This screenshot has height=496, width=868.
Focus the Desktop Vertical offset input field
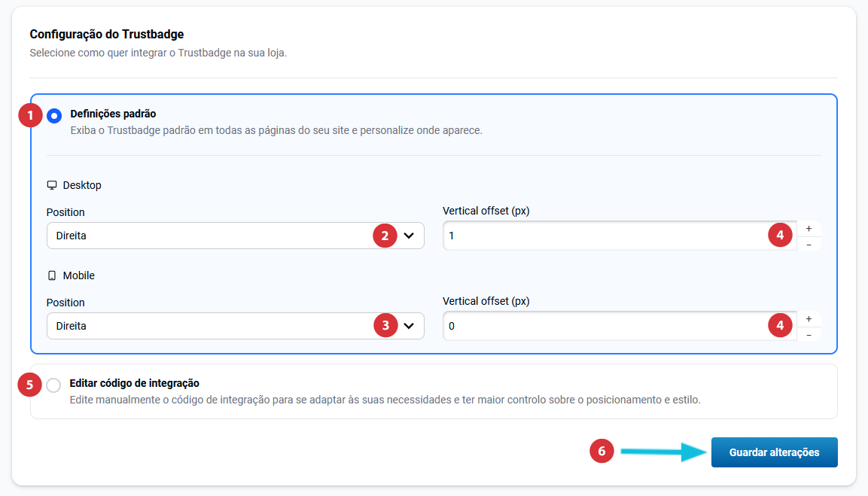coord(602,236)
